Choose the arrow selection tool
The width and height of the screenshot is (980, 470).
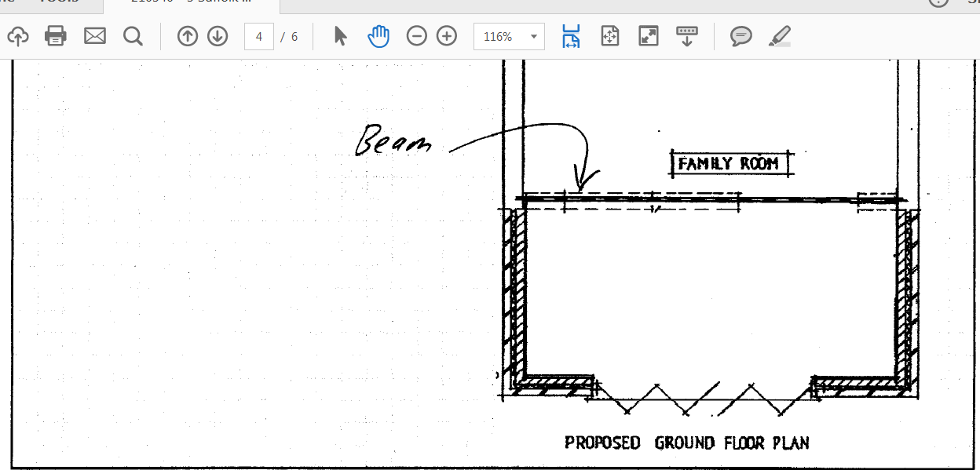point(340,36)
